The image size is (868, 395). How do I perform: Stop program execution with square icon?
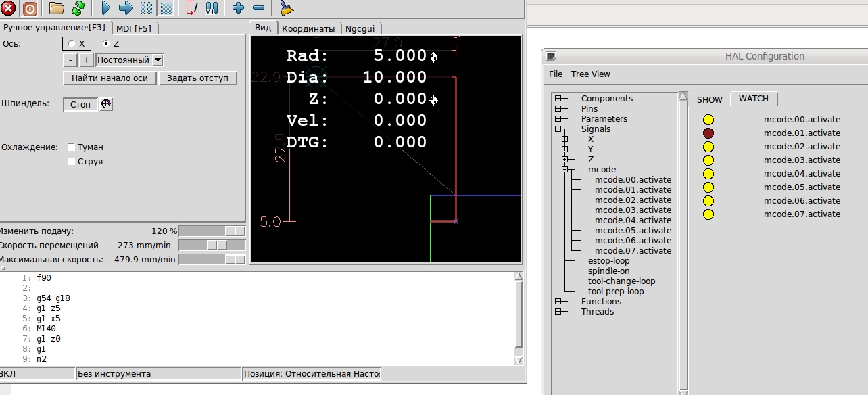pyautogui.click(x=166, y=8)
